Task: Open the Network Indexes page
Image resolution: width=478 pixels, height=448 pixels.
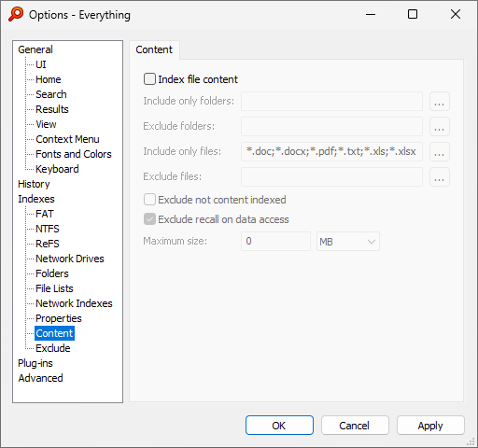Action: point(74,303)
